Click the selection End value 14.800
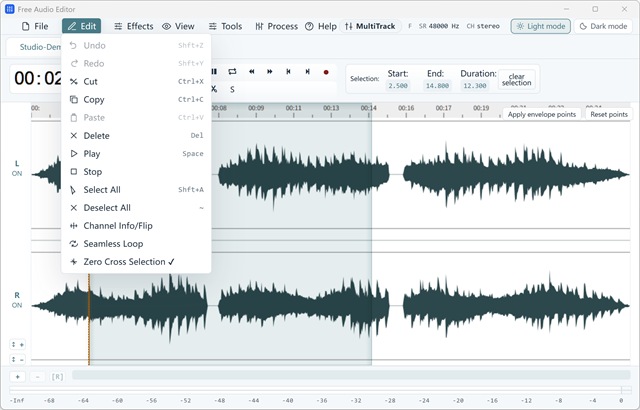Image resolution: width=640 pixels, height=410 pixels. pos(437,86)
